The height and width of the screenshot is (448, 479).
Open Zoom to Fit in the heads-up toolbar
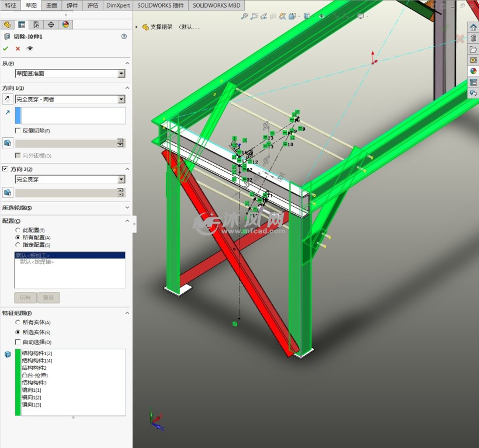(245, 16)
